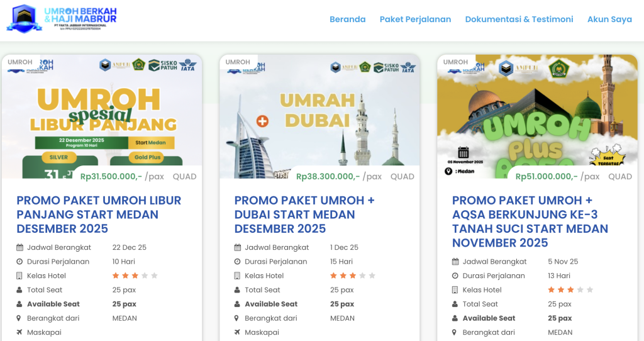Image resolution: width=644 pixels, height=341 pixels.
Task: Click Available Seat person icon on Dubai card
Action: coord(237,304)
